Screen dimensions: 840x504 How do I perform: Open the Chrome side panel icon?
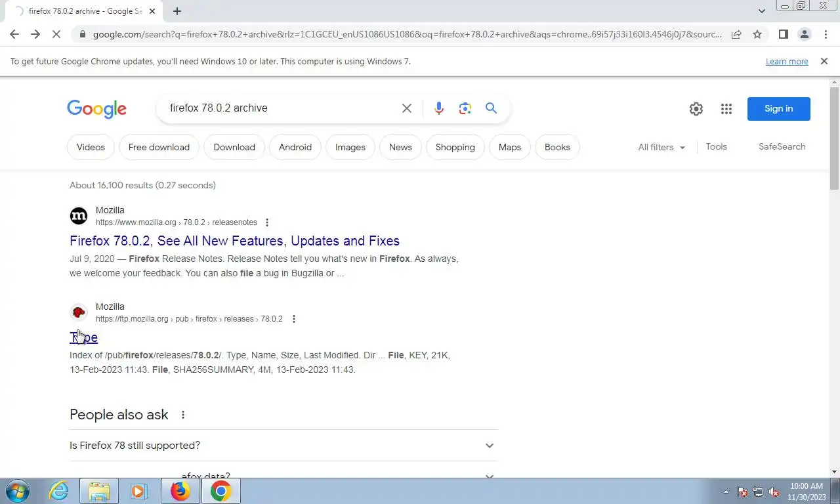(783, 34)
